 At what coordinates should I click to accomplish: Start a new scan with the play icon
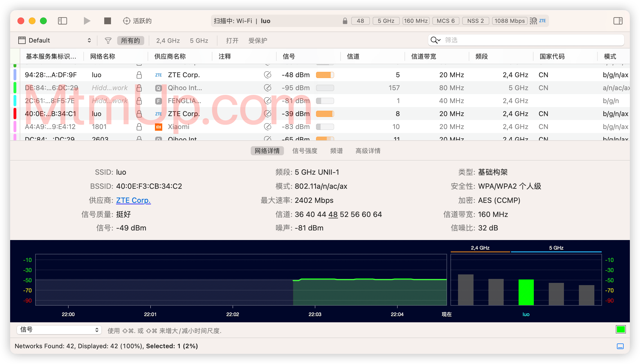(x=87, y=21)
